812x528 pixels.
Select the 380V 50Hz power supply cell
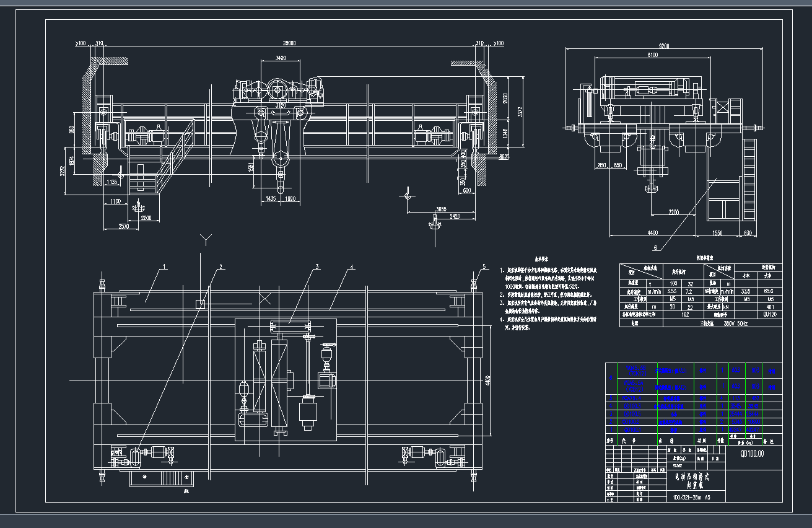735,323
